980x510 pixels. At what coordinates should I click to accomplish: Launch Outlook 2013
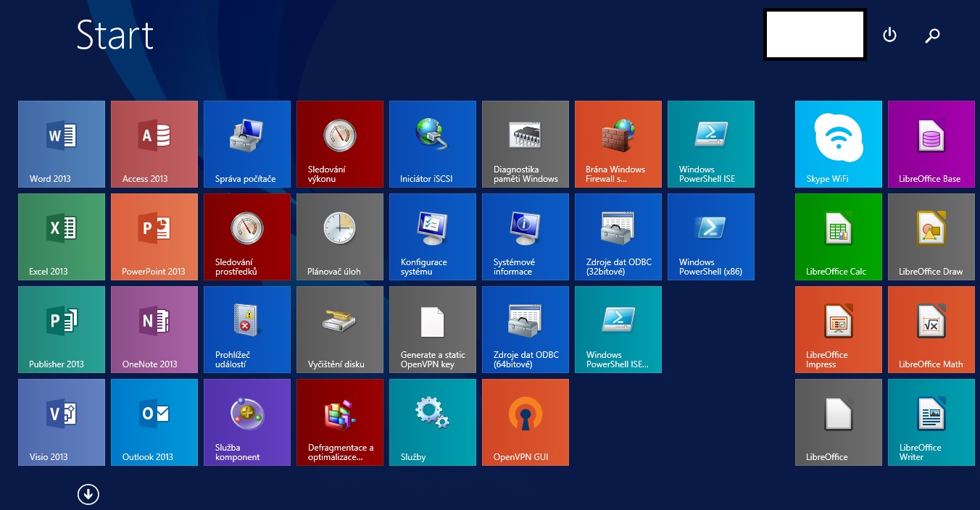[x=154, y=422]
